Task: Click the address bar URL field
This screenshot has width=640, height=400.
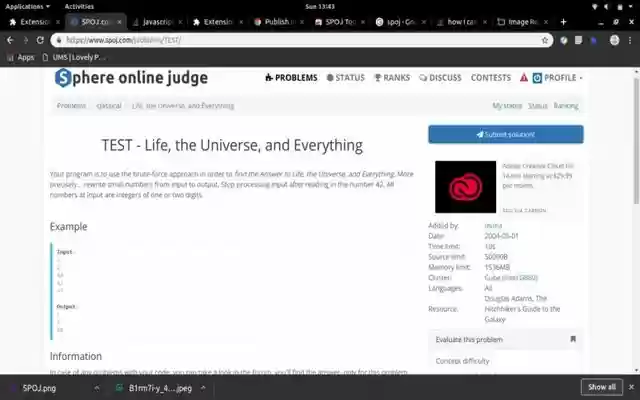Action: (302, 40)
